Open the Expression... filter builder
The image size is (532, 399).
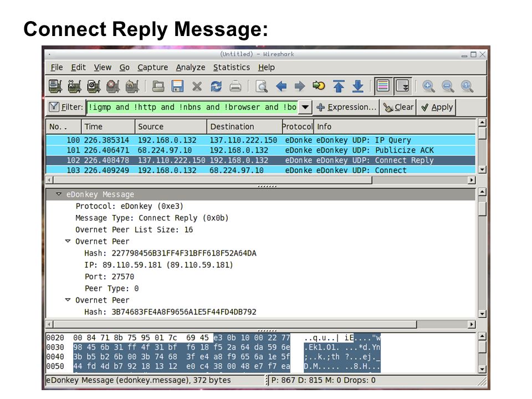(346, 107)
